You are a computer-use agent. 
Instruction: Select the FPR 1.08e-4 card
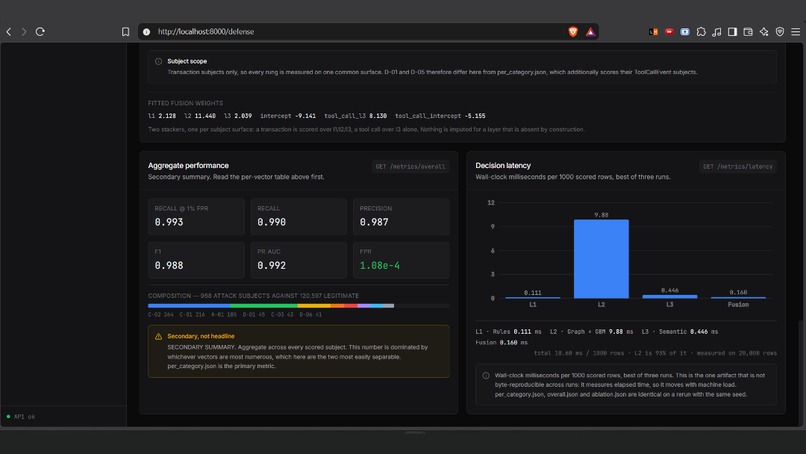point(401,260)
